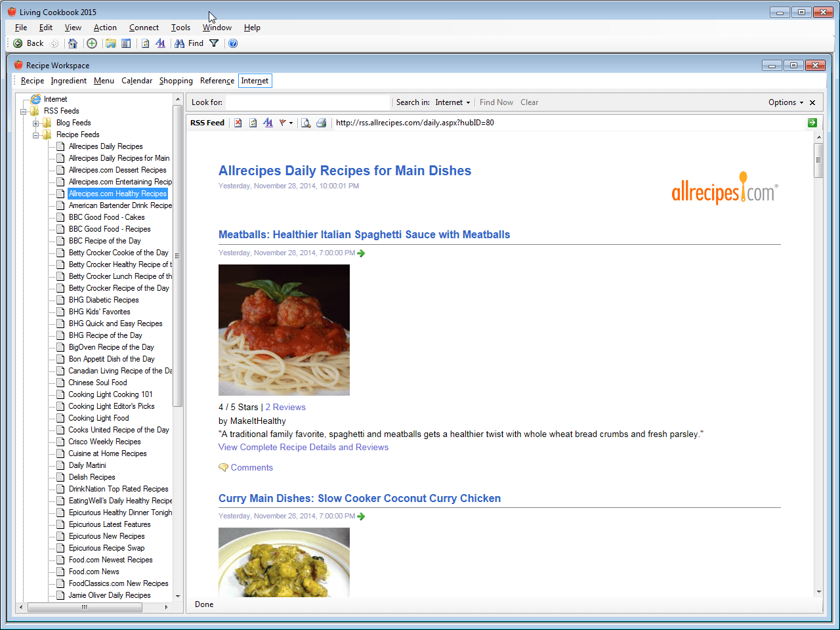Click the Refresh page icon in main toolbar

(x=145, y=43)
